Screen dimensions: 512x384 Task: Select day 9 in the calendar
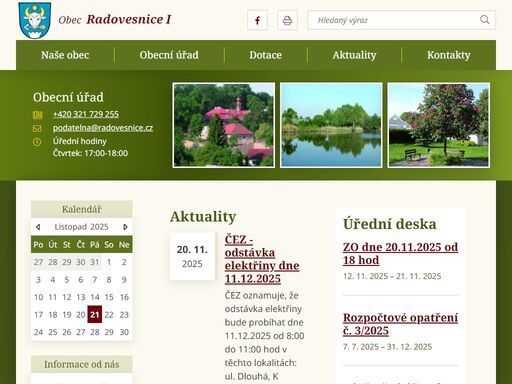coord(124,280)
